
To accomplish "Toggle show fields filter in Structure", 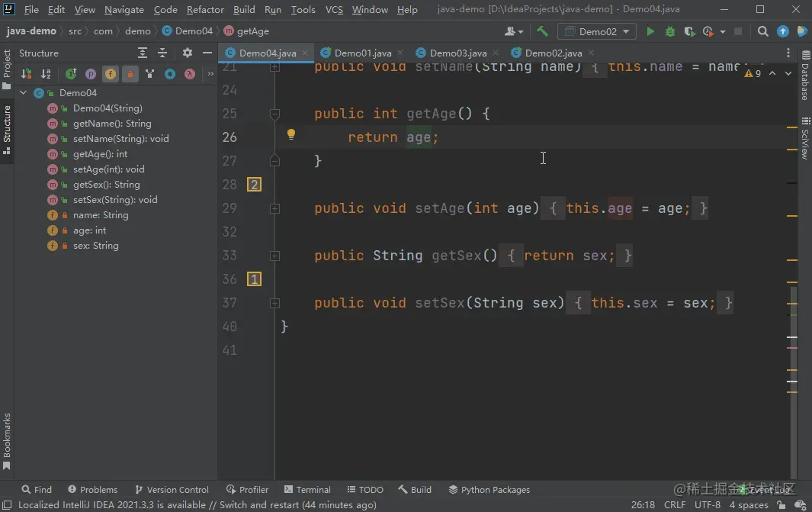I will (x=111, y=74).
